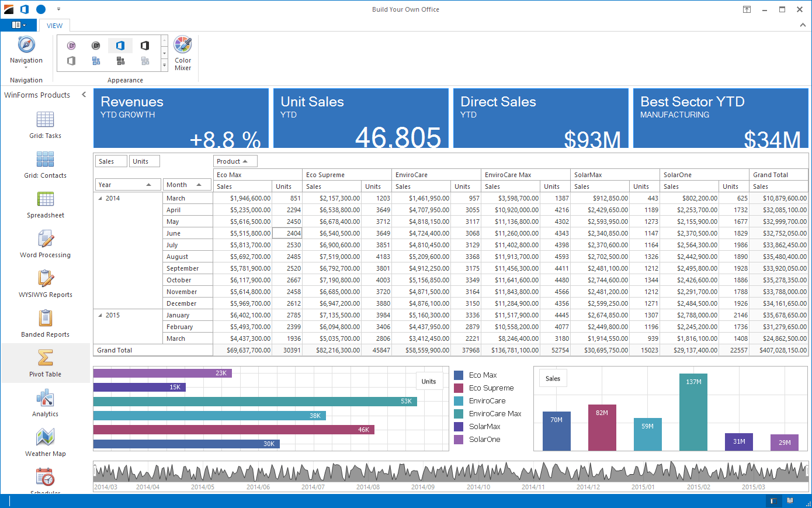Viewport: 812px width, 508px height.
Task: Click the reading view icon in status bar
Action: coord(790,500)
